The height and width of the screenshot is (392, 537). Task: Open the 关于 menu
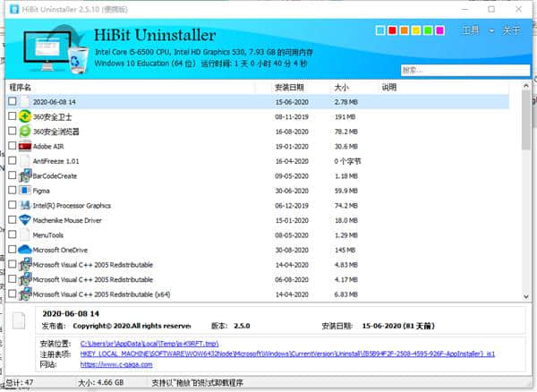click(x=511, y=30)
